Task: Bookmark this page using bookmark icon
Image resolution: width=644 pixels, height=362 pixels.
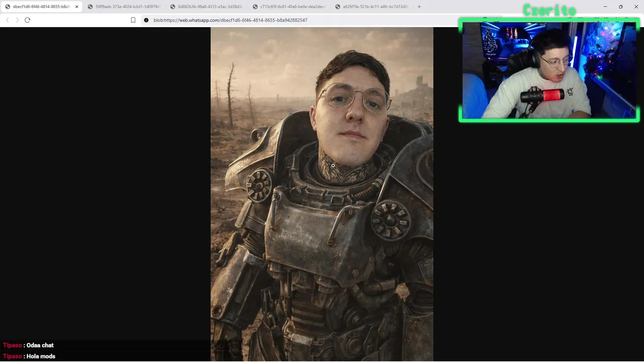Action: coord(133,20)
